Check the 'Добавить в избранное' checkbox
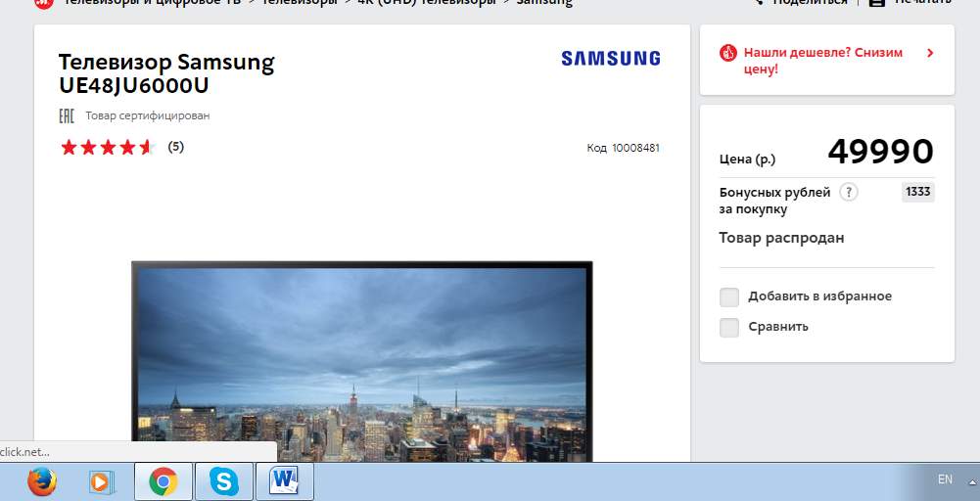 click(x=728, y=296)
